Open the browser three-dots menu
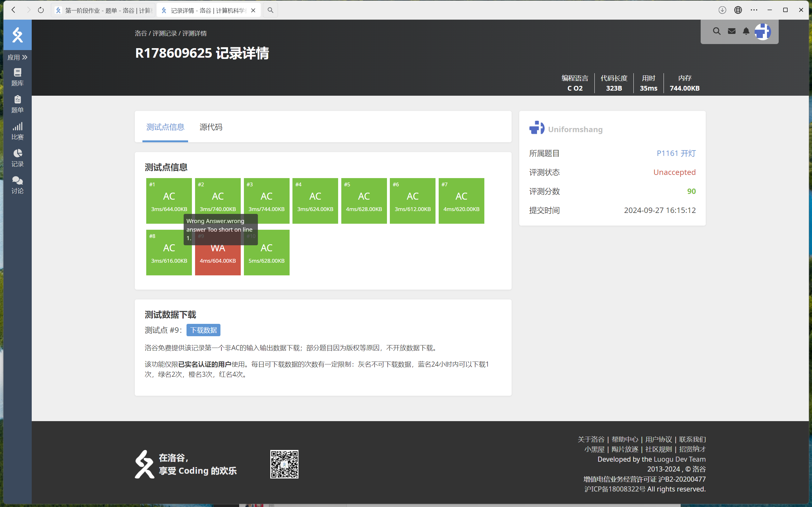The image size is (812, 507). [x=754, y=10]
